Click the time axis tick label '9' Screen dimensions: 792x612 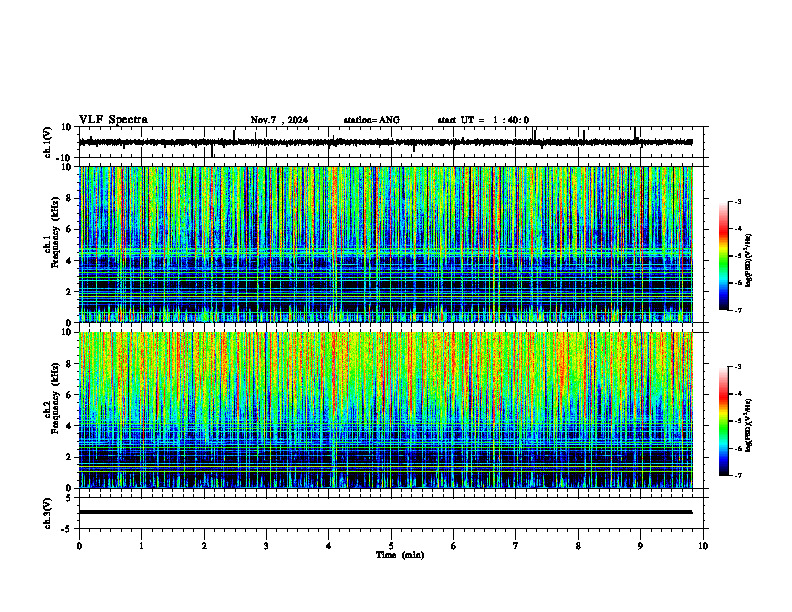click(640, 546)
